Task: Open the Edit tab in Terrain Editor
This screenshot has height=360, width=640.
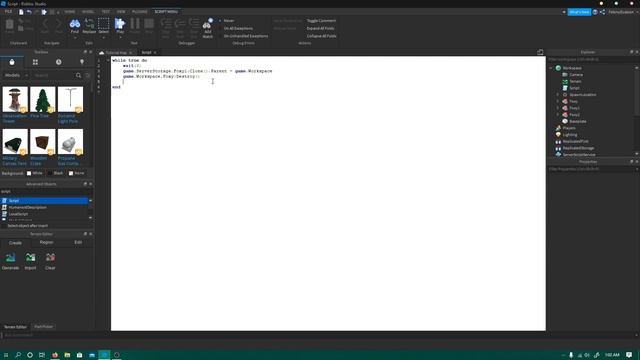Action: (x=78, y=242)
